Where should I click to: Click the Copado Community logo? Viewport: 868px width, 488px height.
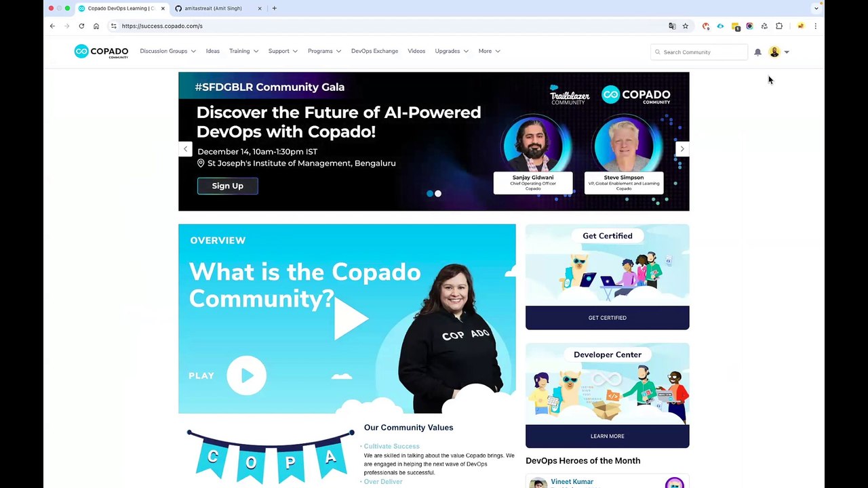pos(101,52)
